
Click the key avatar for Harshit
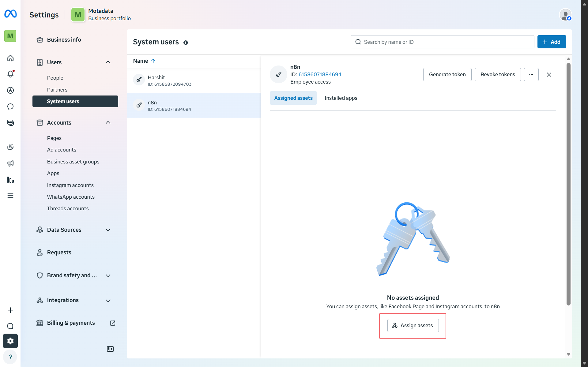(x=139, y=80)
